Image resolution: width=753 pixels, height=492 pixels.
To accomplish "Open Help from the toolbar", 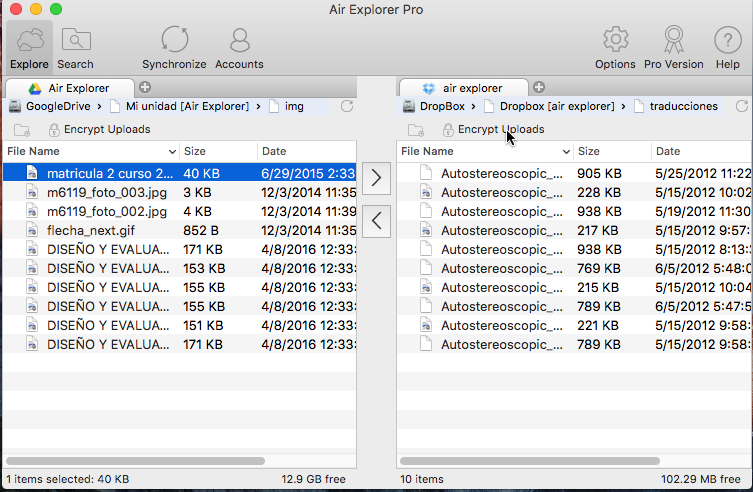I will (727, 48).
